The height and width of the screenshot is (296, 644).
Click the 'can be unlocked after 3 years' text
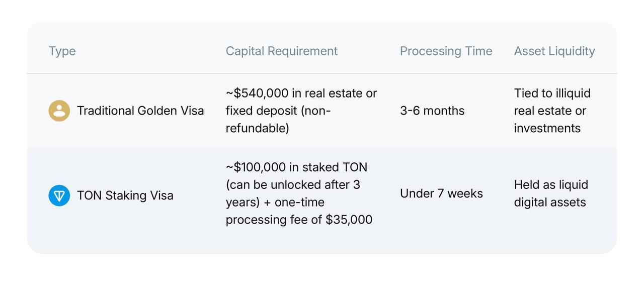tap(293, 193)
